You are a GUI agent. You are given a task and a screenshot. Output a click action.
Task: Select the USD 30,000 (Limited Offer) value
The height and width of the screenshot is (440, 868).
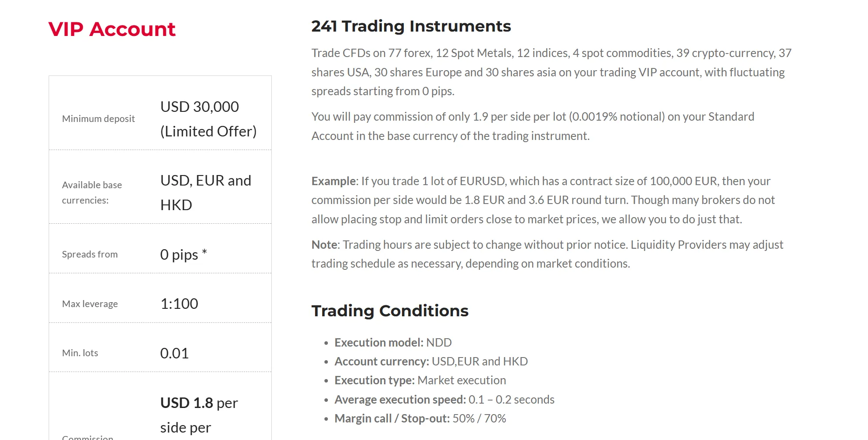point(208,119)
